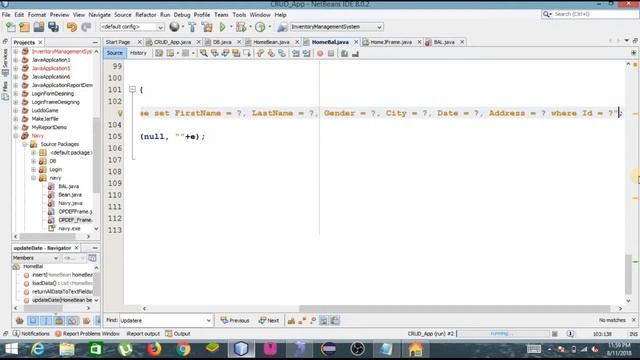Image resolution: width=640 pixels, height=360 pixels.
Task: Toggle Show Static Members filter in Navigator
Action: click(x=46, y=320)
